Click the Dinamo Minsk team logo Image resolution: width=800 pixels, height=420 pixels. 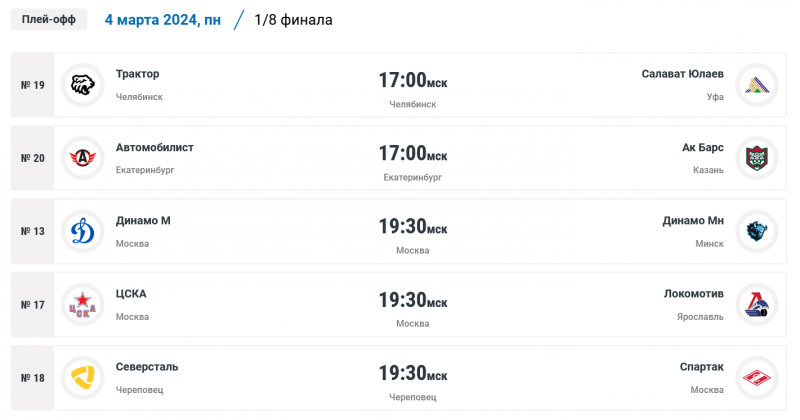(x=756, y=231)
